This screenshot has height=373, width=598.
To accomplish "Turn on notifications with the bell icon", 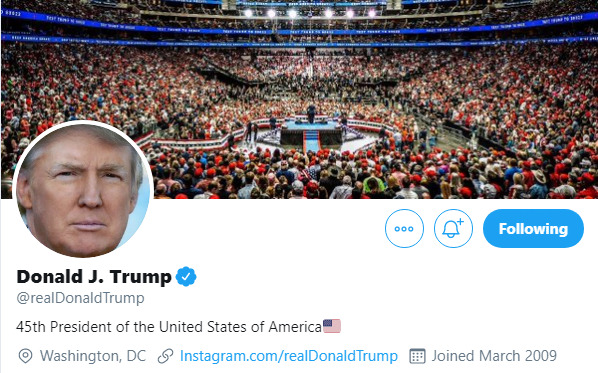I will click(x=453, y=228).
